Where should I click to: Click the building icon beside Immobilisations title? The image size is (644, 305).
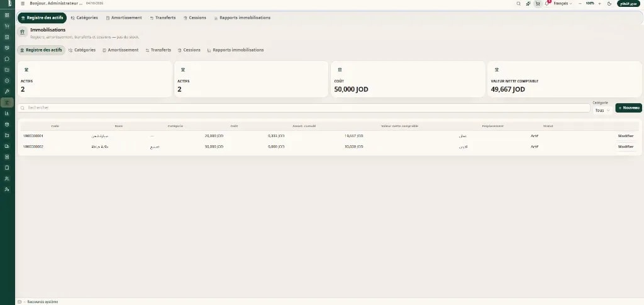point(22,31)
